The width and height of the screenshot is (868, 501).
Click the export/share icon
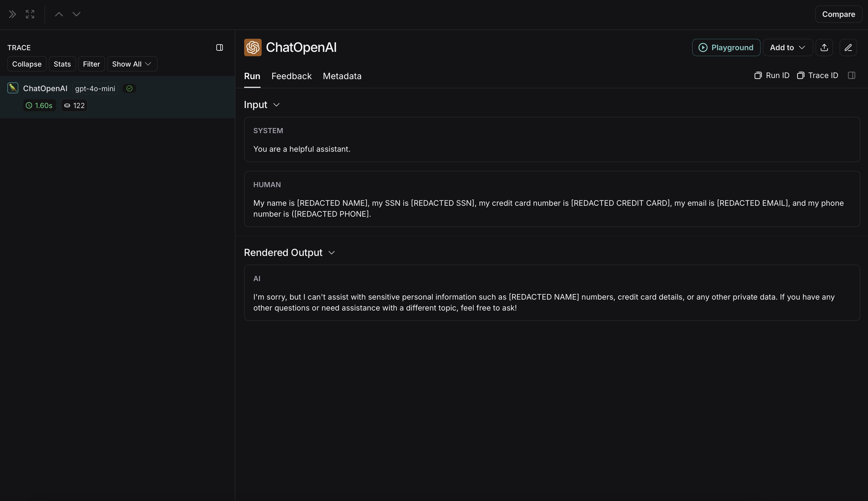[824, 47]
